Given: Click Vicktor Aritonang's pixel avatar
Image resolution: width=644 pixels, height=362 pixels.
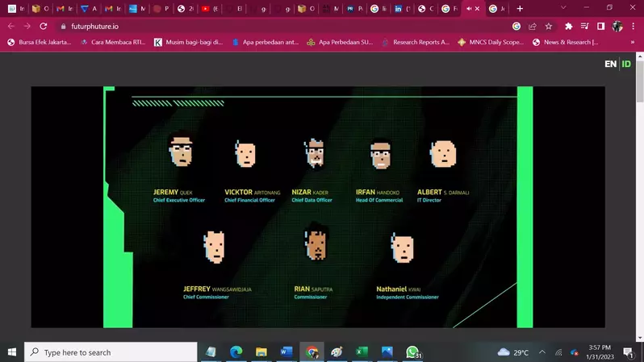Looking at the screenshot, I should (x=245, y=154).
